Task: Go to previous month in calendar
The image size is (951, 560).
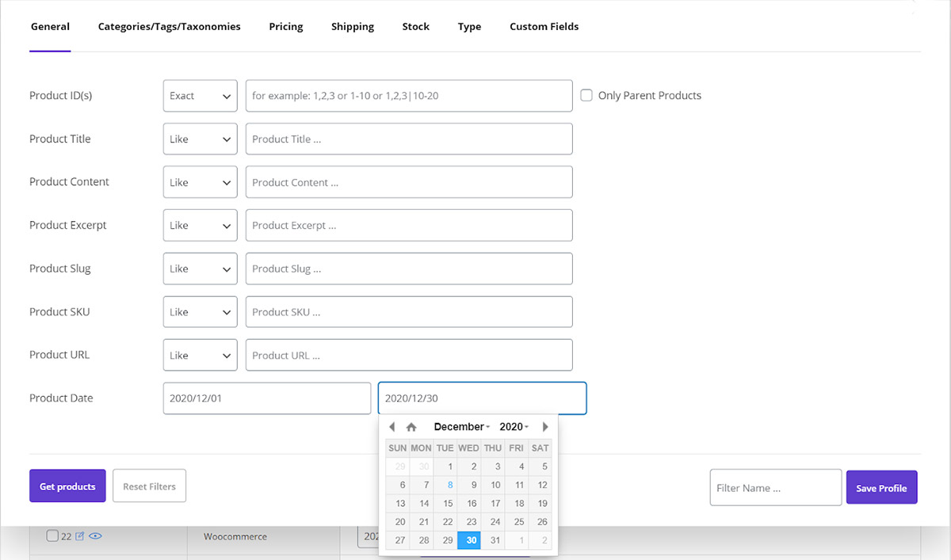Action: tap(391, 427)
